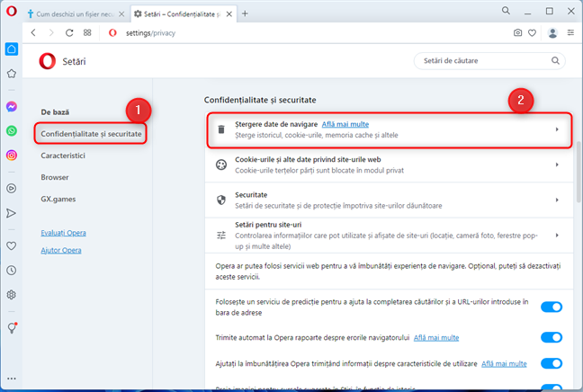Viewport: 583px width, 392px height.
Task: Add page to bookmarks heart in address bar
Action: (533, 32)
